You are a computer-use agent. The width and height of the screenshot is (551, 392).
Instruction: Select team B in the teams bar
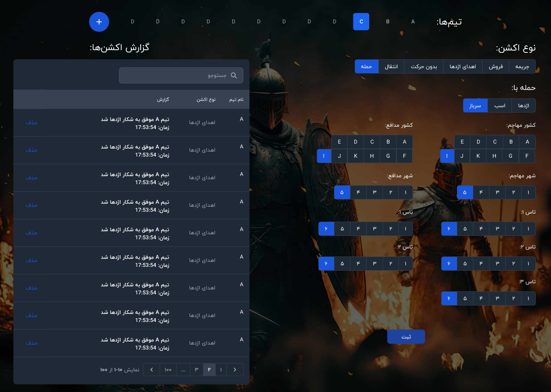click(388, 21)
